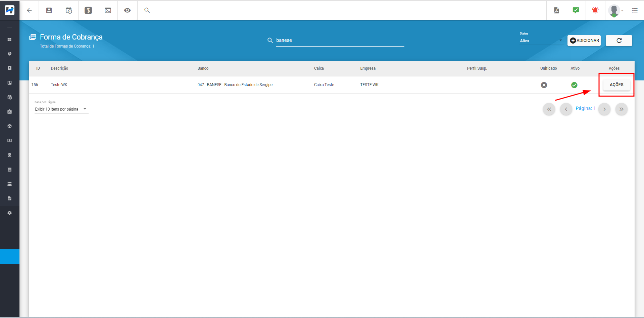Screen dimensions: 644x318
Task: Click the Caixa column header
Action: coord(319,68)
